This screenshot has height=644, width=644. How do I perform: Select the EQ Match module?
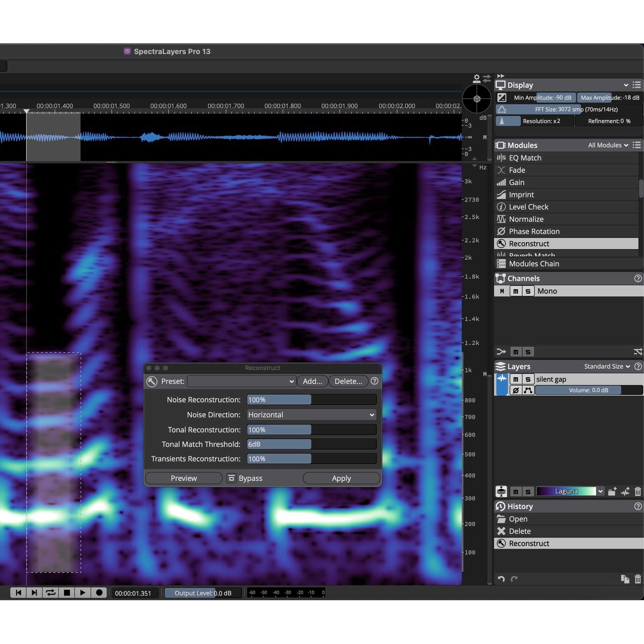click(566, 158)
